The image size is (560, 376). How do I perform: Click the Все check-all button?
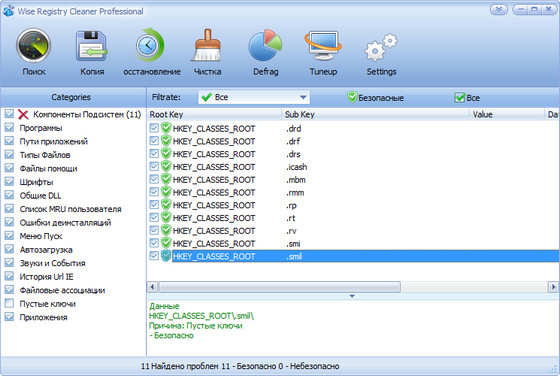pos(467,97)
